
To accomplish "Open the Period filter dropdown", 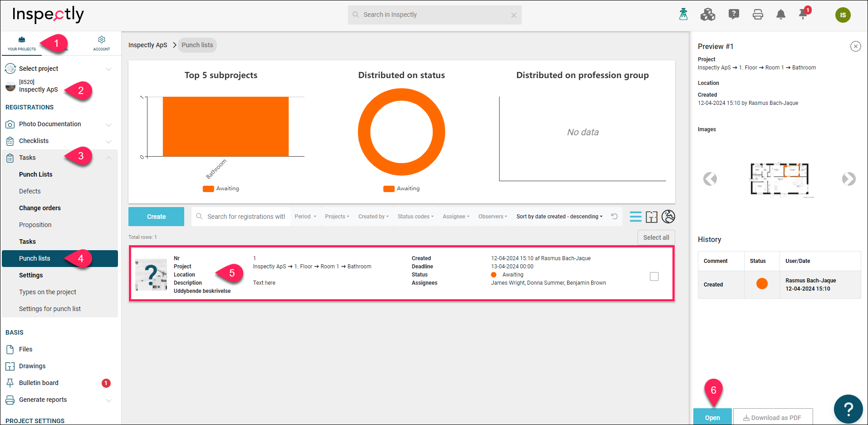I will click(x=305, y=217).
